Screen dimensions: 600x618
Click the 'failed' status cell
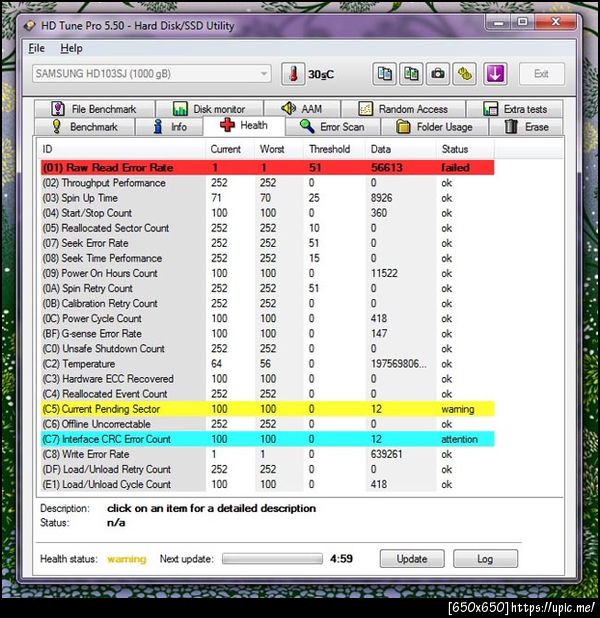tap(455, 168)
